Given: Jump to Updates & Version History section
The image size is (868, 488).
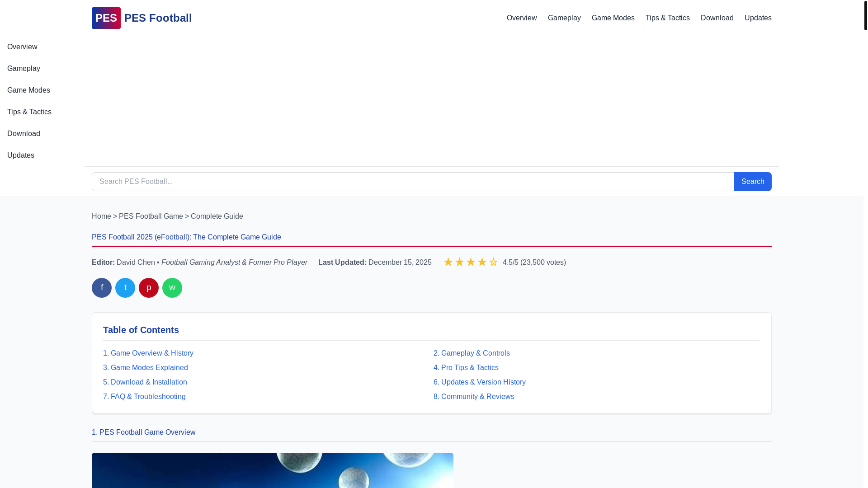Looking at the screenshot, I should [x=480, y=382].
